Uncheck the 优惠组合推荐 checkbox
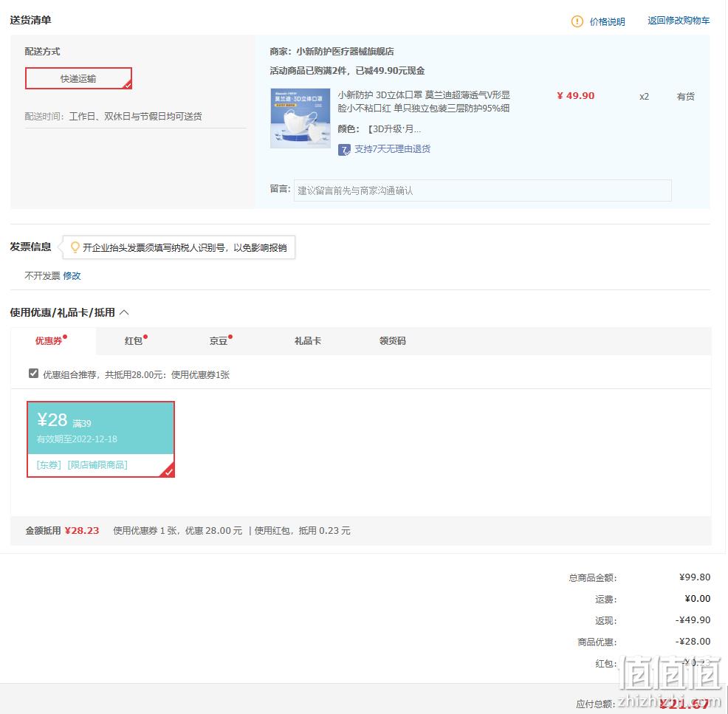This screenshot has height=714, width=728. pyautogui.click(x=33, y=374)
